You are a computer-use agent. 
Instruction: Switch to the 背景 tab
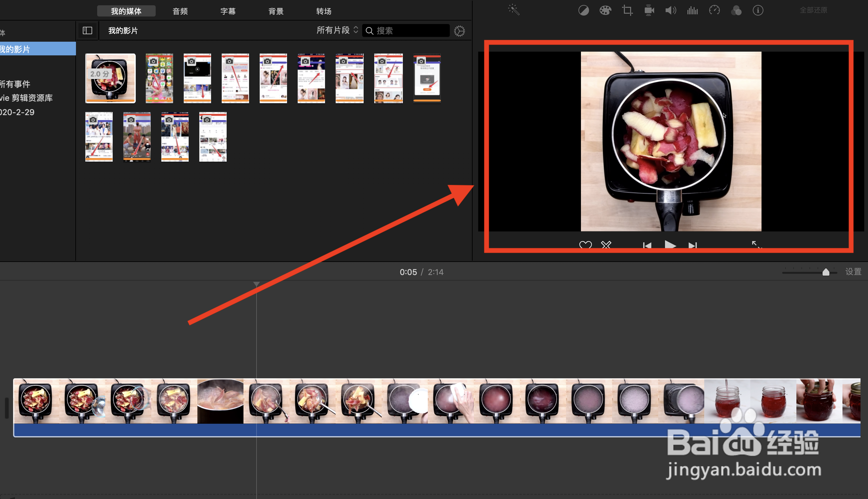[276, 11]
